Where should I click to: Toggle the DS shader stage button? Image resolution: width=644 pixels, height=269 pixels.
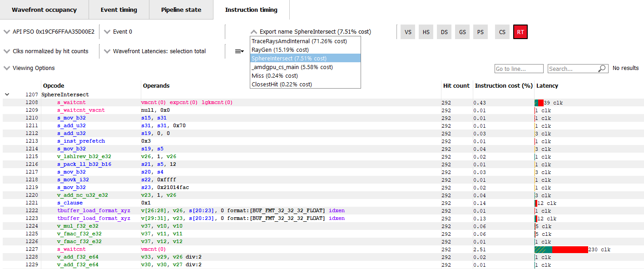coord(444,32)
